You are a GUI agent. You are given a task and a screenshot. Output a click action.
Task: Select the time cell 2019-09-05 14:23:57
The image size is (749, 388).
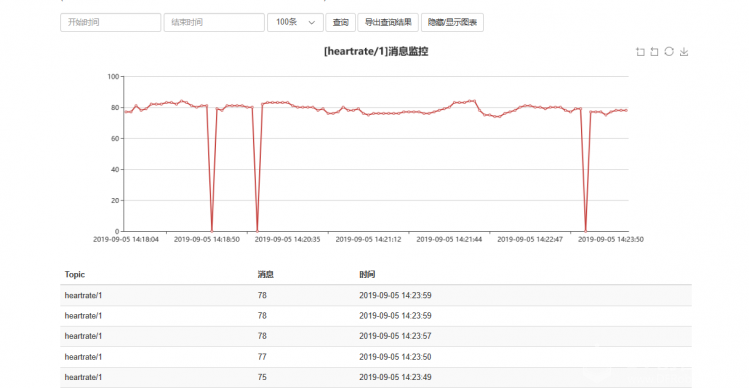[395, 336]
